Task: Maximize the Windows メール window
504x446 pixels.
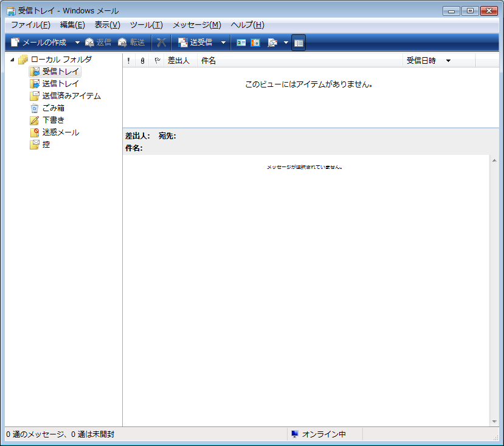Action: 470,11
